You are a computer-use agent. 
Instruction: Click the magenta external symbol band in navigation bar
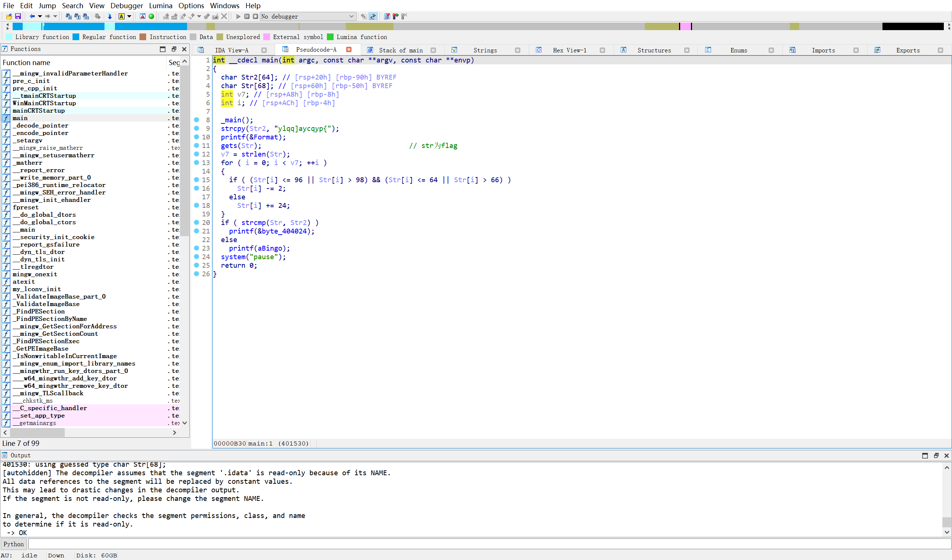[686, 26]
